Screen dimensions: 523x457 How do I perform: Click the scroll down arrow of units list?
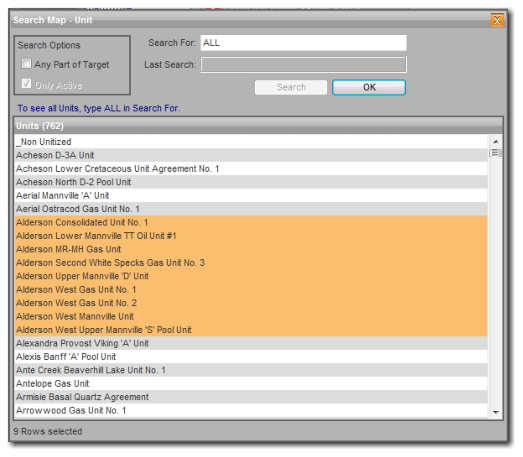[x=496, y=412]
